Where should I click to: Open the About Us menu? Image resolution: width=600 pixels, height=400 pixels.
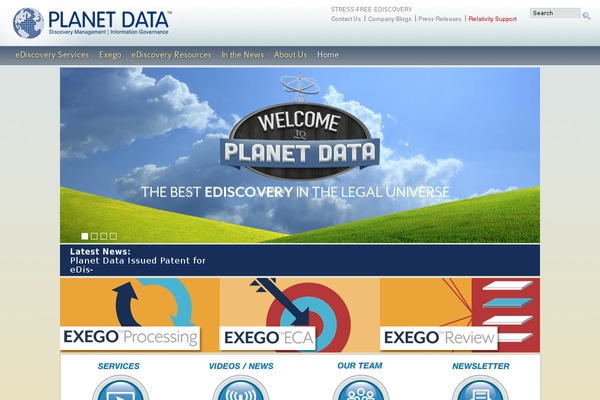click(290, 55)
